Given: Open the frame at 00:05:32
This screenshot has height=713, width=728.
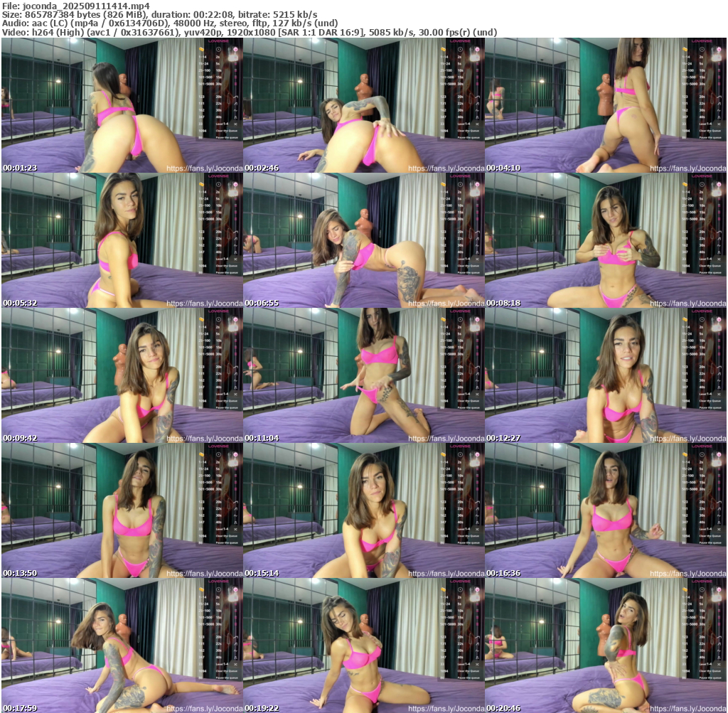Looking at the screenshot, I should (x=122, y=240).
